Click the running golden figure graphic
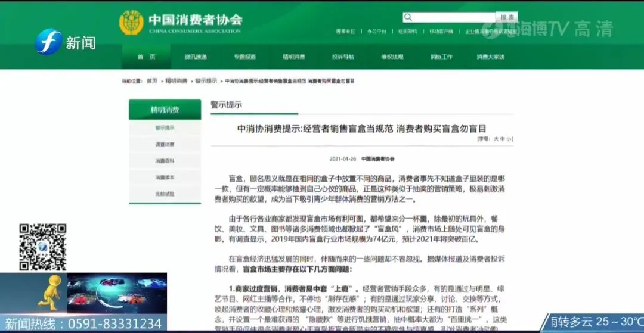644x333 pixels. 51,292
